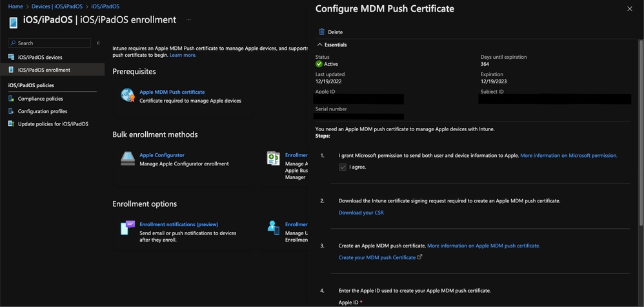Click the Configuration profiles sidebar icon
Image resolution: width=644 pixels, height=307 pixels.
pos(11,111)
